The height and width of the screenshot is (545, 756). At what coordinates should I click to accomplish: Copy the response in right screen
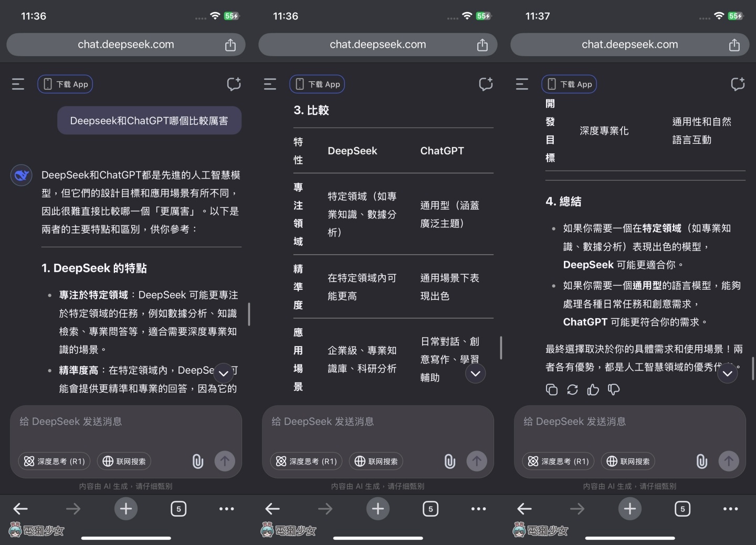point(552,390)
